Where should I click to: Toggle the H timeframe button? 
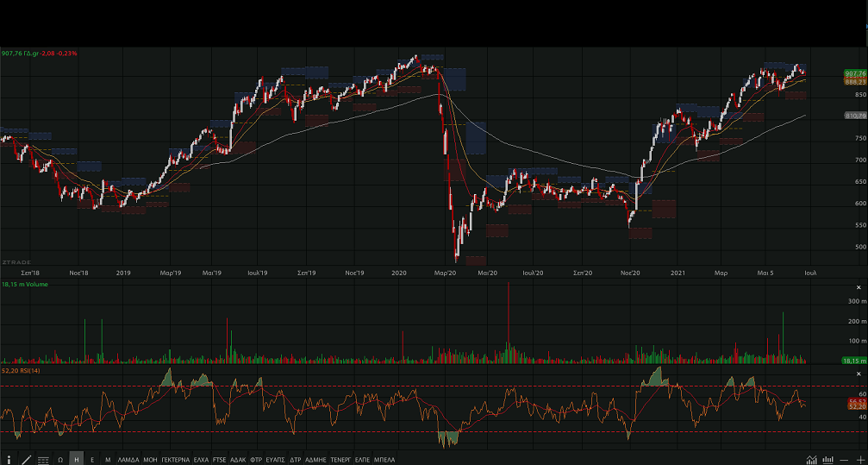pyautogui.click(x=76, y=460)
